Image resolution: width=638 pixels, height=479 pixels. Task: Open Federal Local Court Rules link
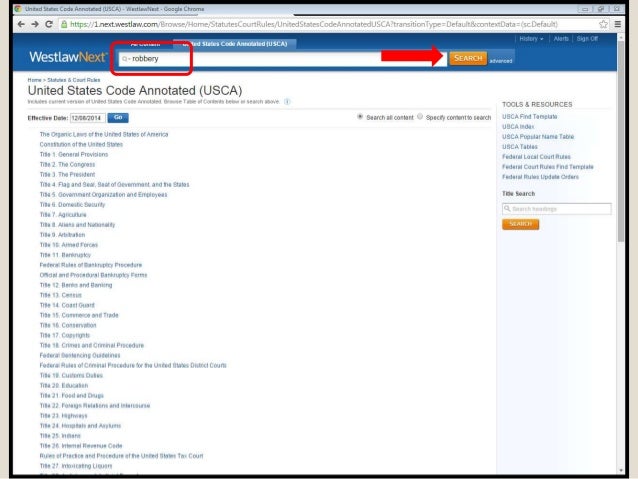click(x=536, y=157)
